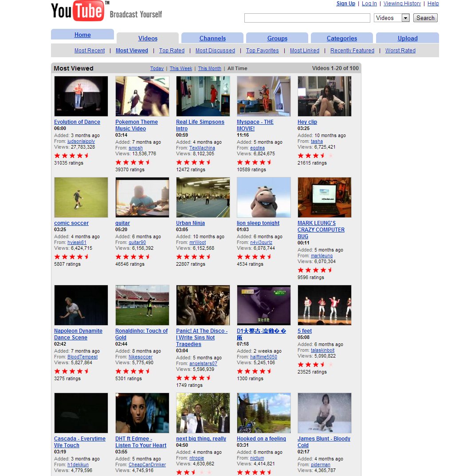Click the star rating for Evolution of Dance
459x476 pixels.
pyautogui.click(x=72, y=155)
